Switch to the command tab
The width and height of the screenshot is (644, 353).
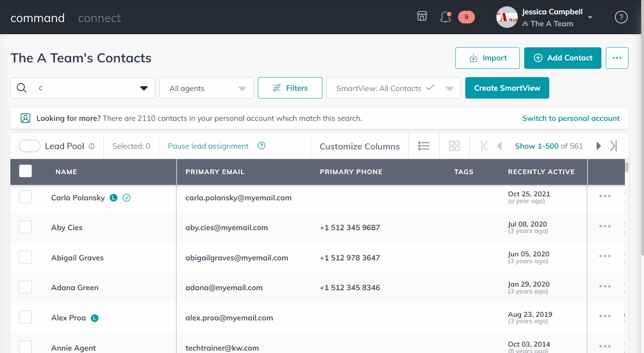(x=37, y=18)
